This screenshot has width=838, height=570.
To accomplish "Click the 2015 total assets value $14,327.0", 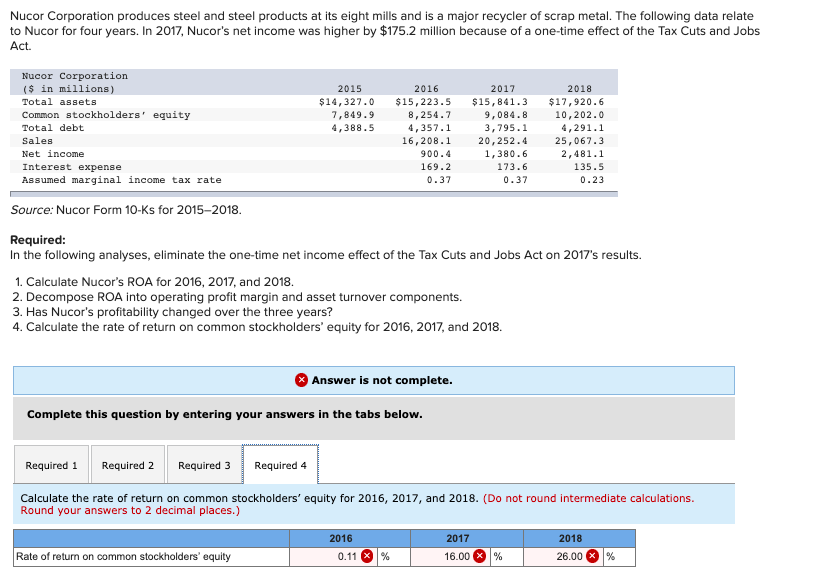I will [346, 102].
